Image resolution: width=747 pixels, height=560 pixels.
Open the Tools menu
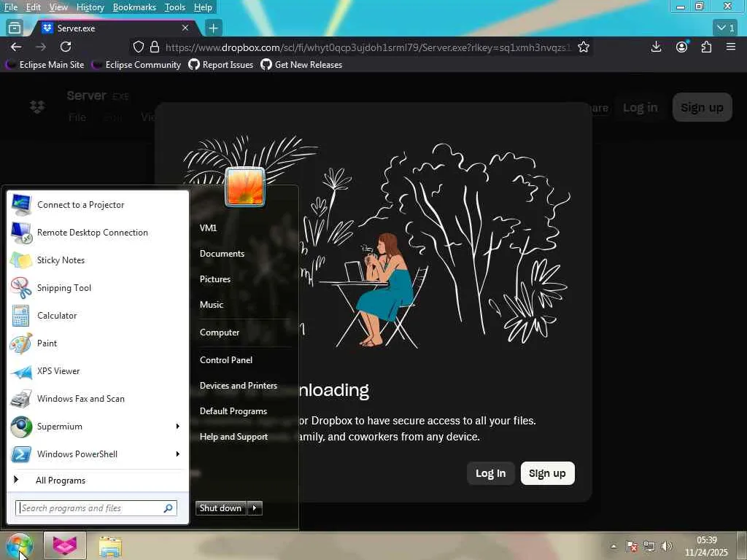(x=175, y=7)
